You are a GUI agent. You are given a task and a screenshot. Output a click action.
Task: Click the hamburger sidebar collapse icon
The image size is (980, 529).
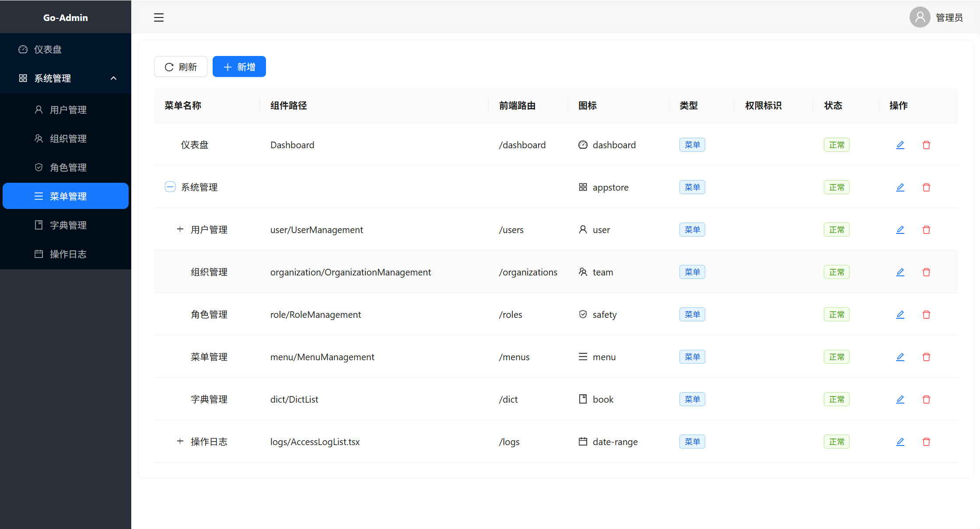(159, 17)
